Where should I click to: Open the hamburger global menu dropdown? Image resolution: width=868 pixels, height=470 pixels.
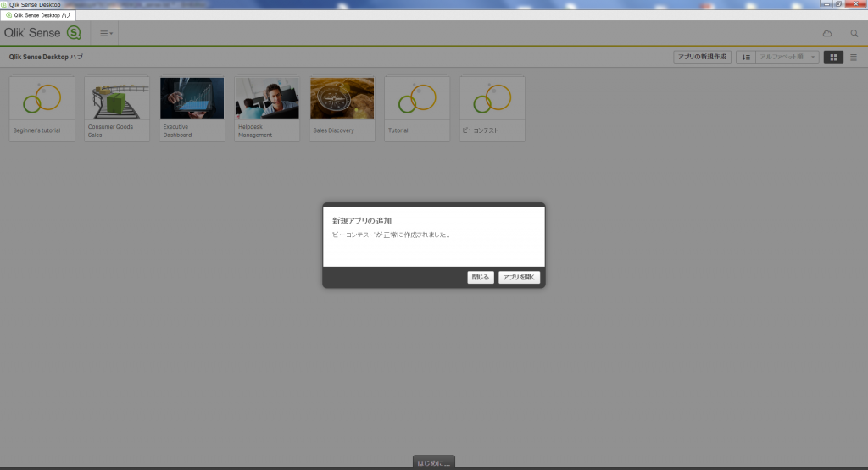point(106,33)
